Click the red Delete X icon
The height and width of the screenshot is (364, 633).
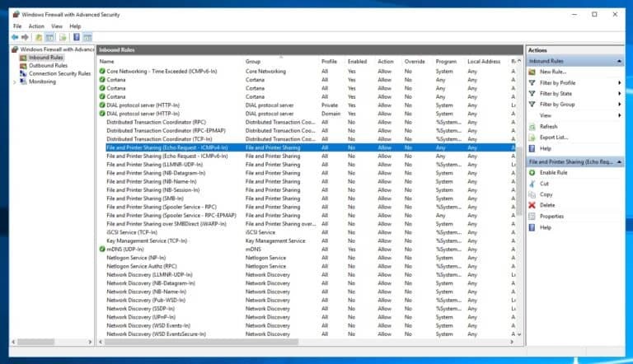[532, 205]
